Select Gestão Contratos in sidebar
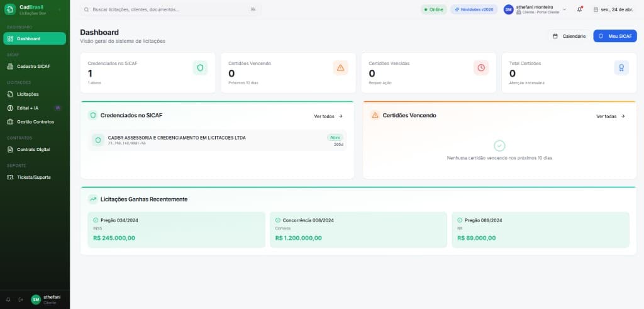This screenshot has width=644, height=309. (x=35, y=122)
